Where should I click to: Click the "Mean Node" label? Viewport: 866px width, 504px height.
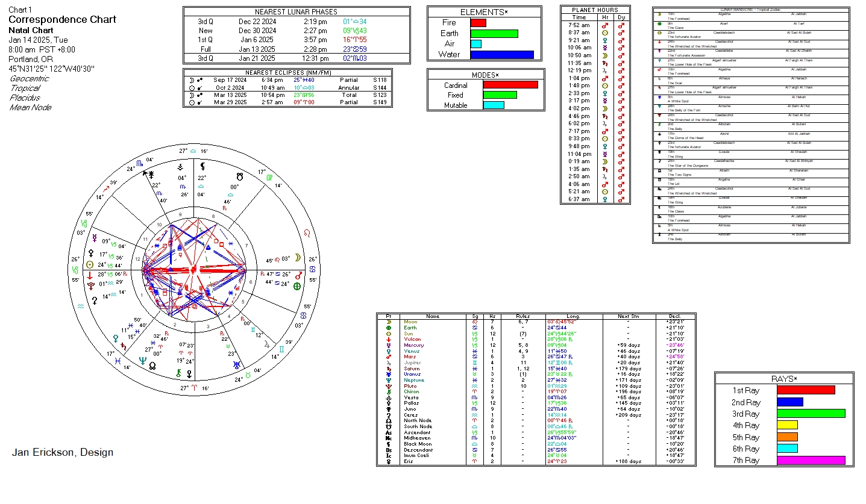30,107
